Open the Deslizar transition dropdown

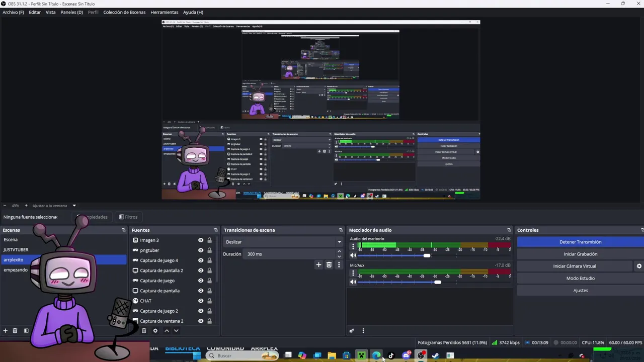[x=283, y=242]
